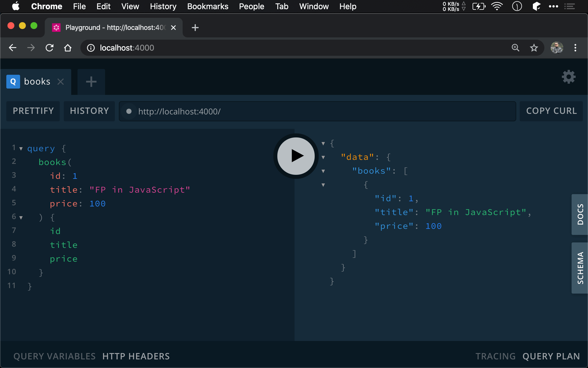The height and width of the screenshot is (368, 588).
Task: Open the SCHEMA side panel
Action: pos(580,268)
